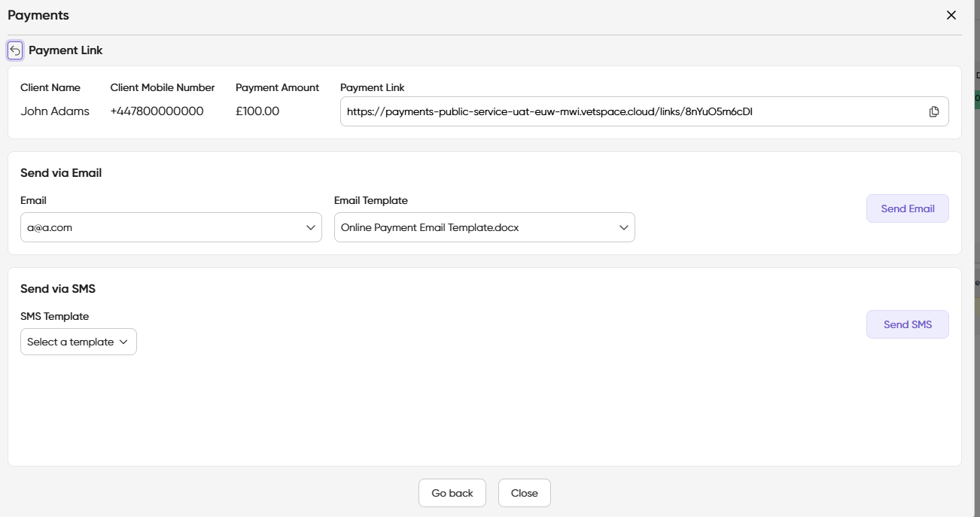Open the Email Template dropdown chevron
This screenshot has width=980, height=517.
point(624,227)
